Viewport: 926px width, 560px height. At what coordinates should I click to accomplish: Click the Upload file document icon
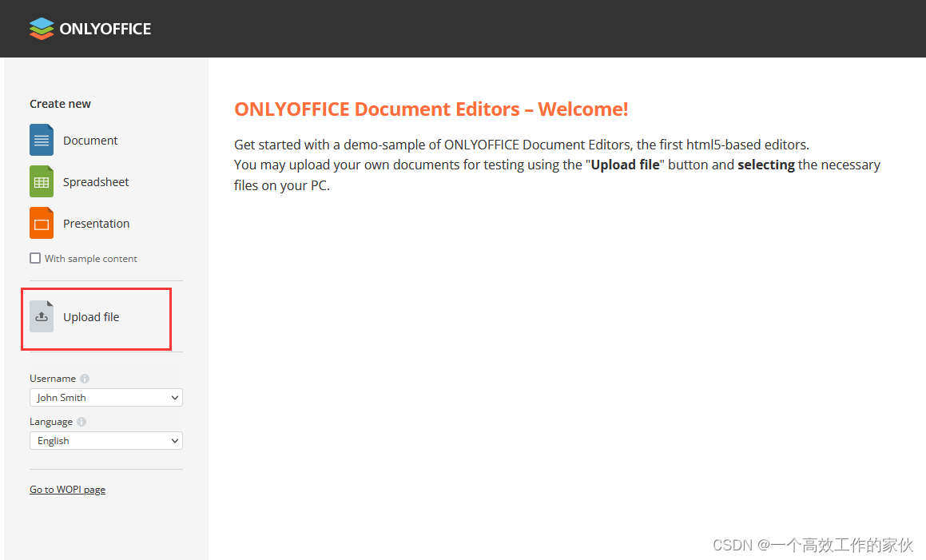click(x=41, y=316)
